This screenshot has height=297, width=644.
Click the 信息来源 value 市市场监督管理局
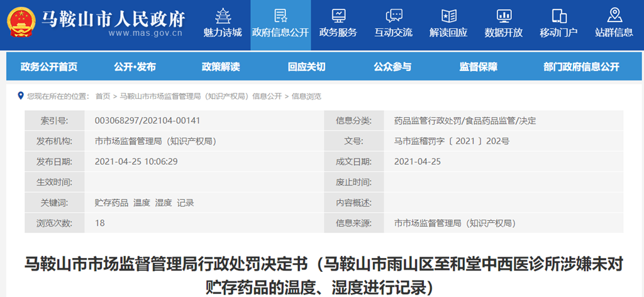tap(455, 223)
